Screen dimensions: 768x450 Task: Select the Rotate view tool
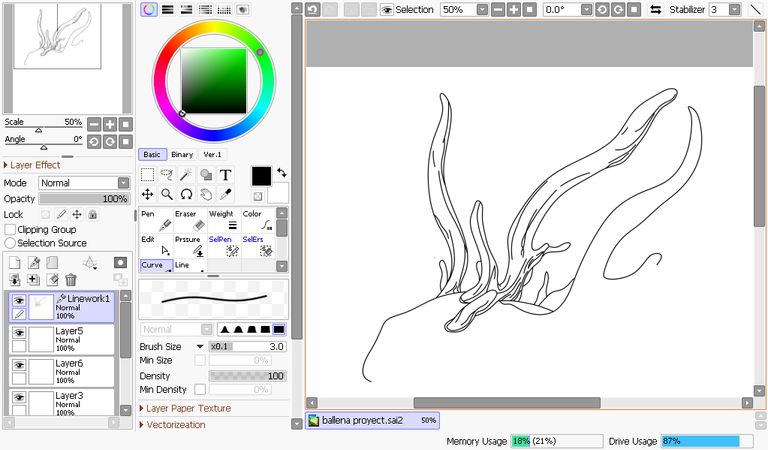point(186,194)
